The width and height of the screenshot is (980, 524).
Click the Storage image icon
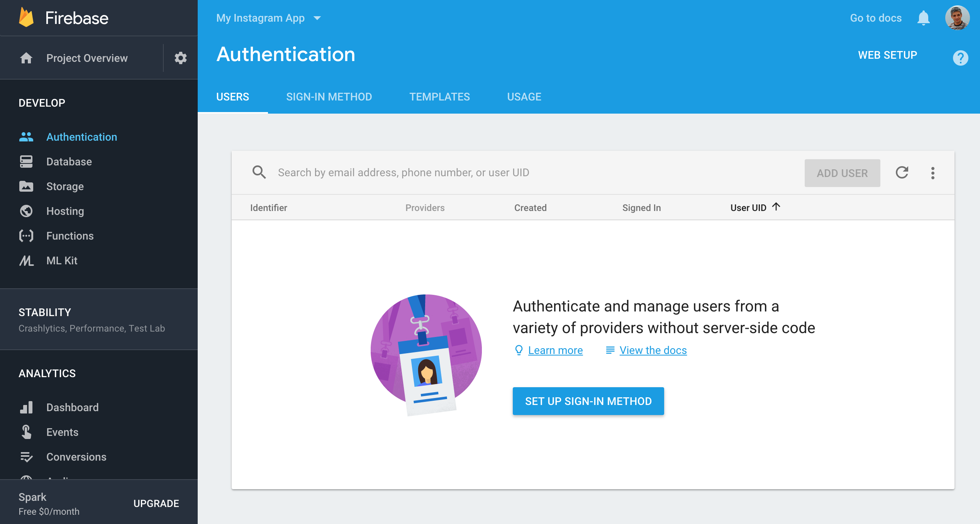(x=26, y=186)
